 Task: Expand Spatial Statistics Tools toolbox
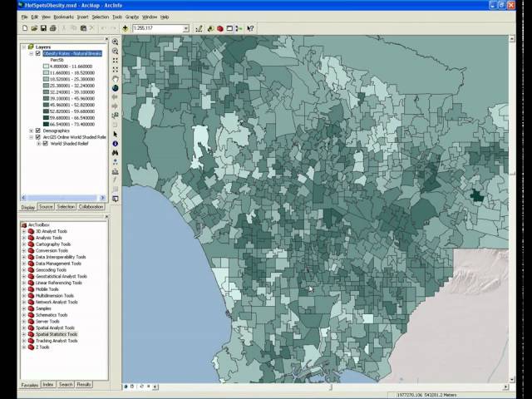coord(24,334)
